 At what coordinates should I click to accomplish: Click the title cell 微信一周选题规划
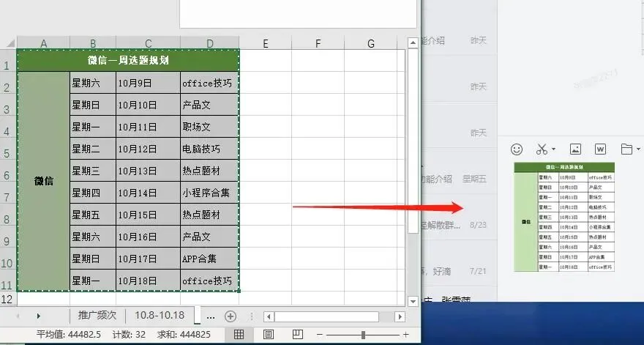click(x=128, y=61)
